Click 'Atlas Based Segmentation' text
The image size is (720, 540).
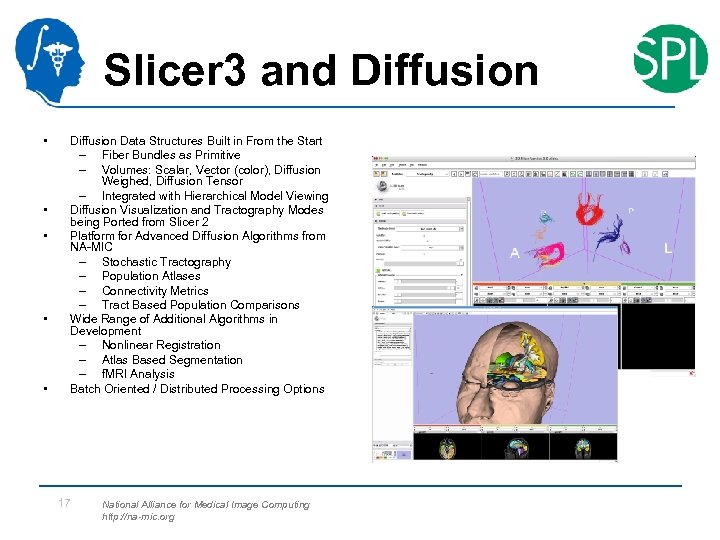click(x=172, y=360)
